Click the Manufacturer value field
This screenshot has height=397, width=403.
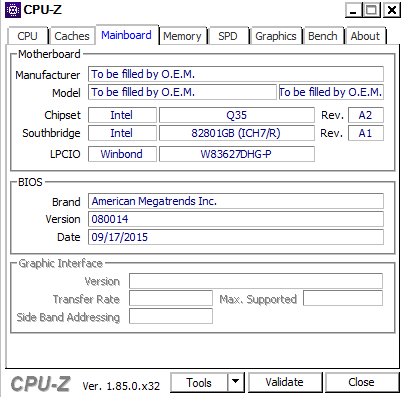point(236,74)
